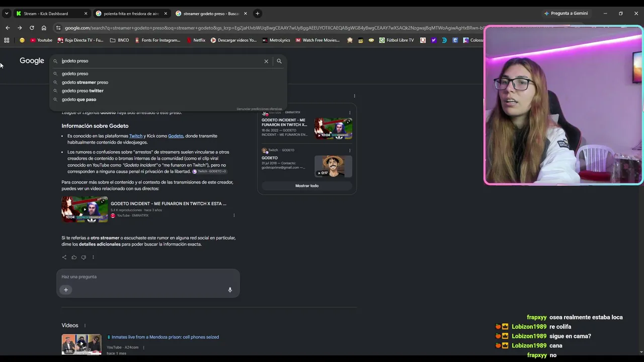
Task: Add attachment with the plus button
Action: 66,290
